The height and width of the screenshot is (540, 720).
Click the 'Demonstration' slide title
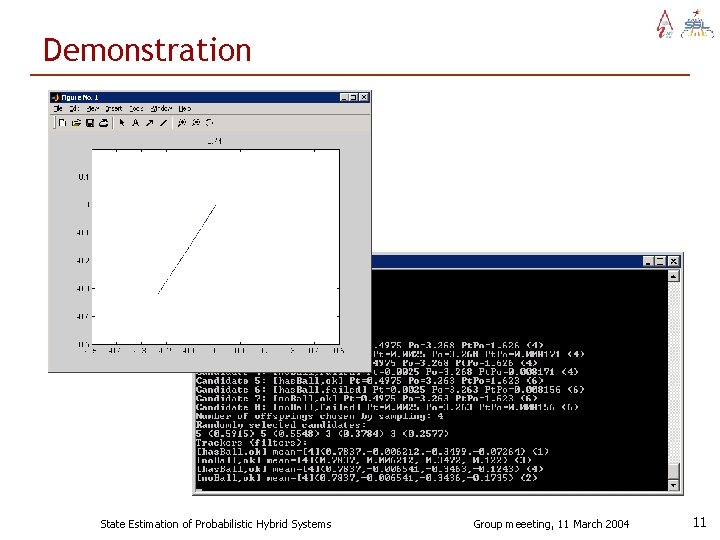[147, 50]
